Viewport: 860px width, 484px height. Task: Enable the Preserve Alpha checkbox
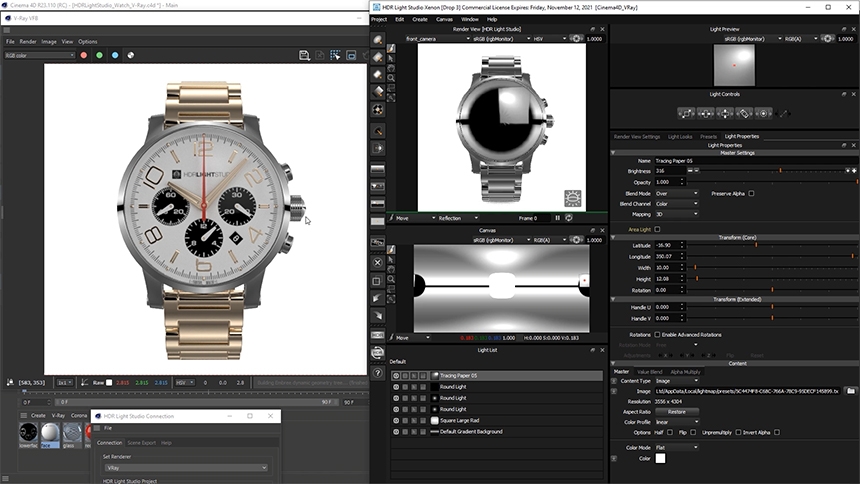pos(751,193)
